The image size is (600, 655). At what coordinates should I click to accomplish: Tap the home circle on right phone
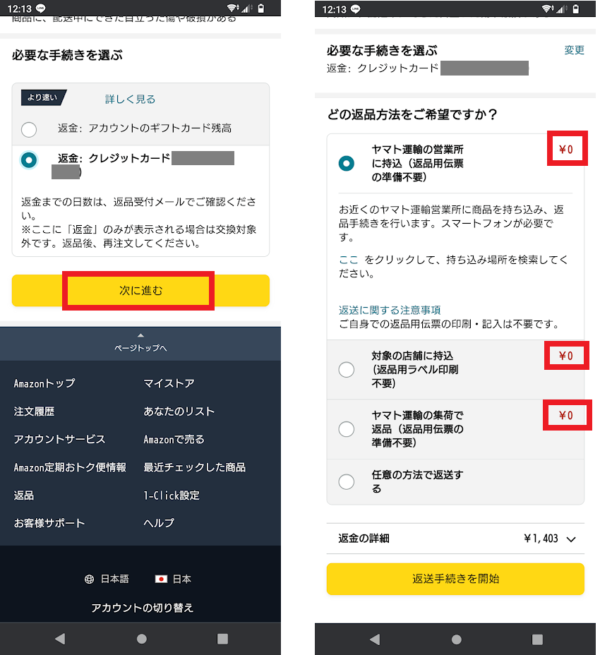(456, 640)
